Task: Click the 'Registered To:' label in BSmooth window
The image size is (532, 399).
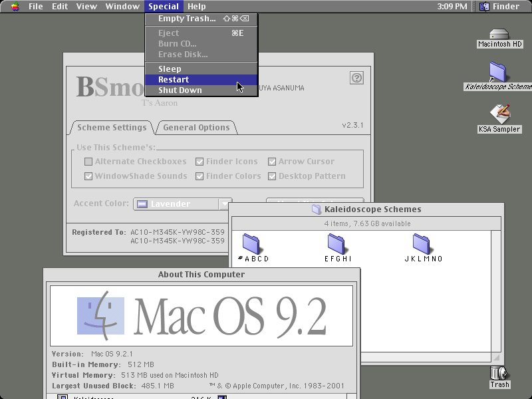Action: coord(99,232)
